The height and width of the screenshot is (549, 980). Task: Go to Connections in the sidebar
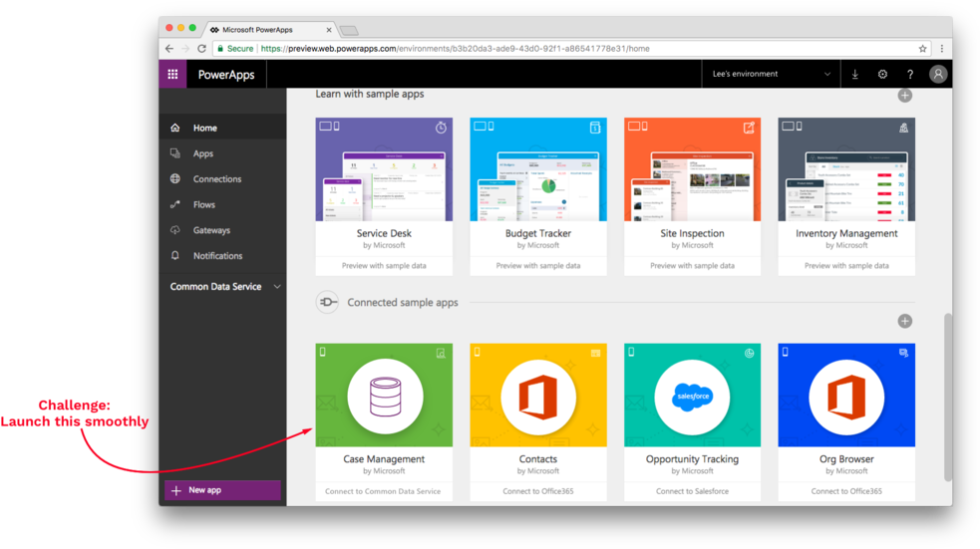(x=217, y=179)
